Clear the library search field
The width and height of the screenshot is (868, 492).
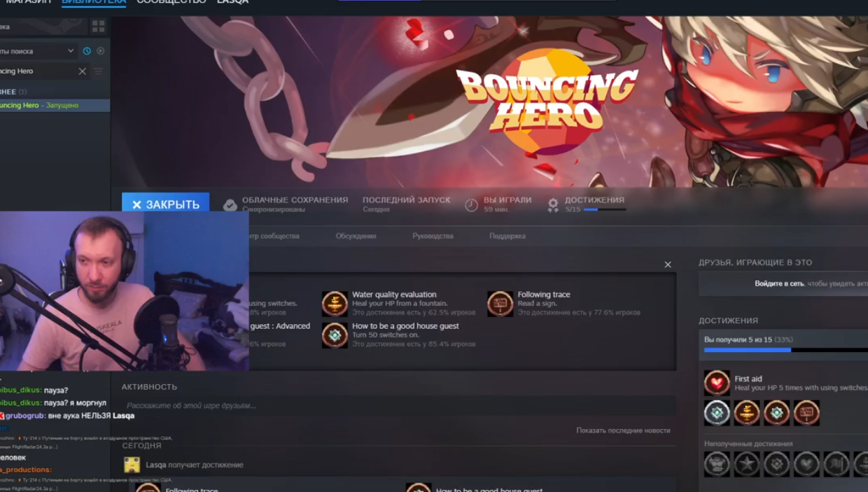(x=82, y=71)
